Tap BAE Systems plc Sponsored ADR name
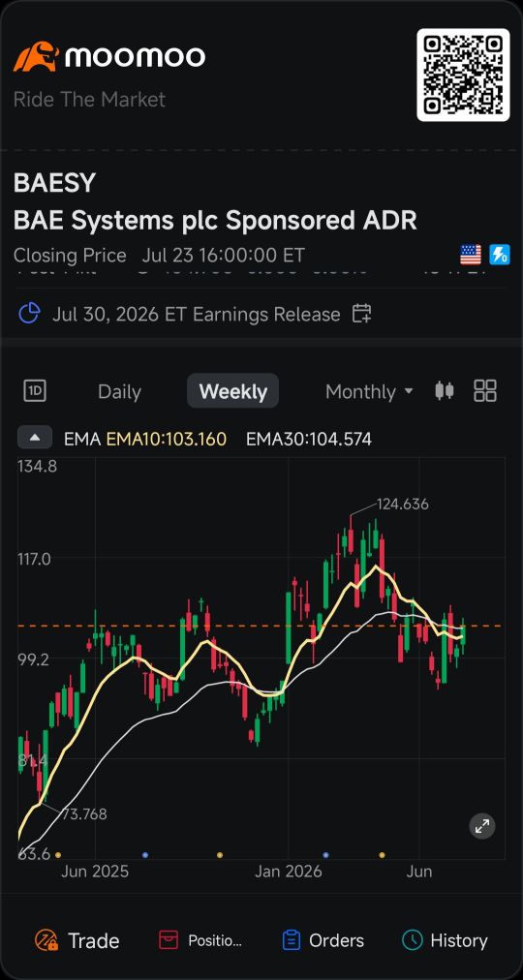523x980 pixels. pyautogui.click(x=215, y=221)
